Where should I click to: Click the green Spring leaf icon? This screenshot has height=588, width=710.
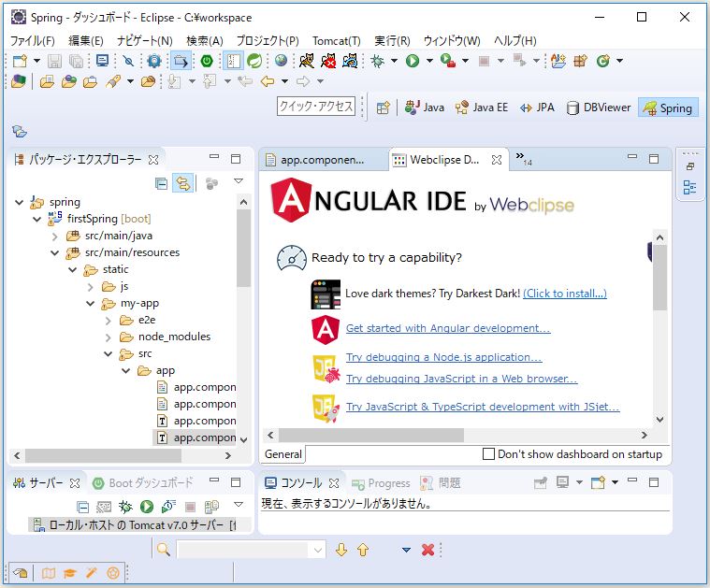coord(254,61)
